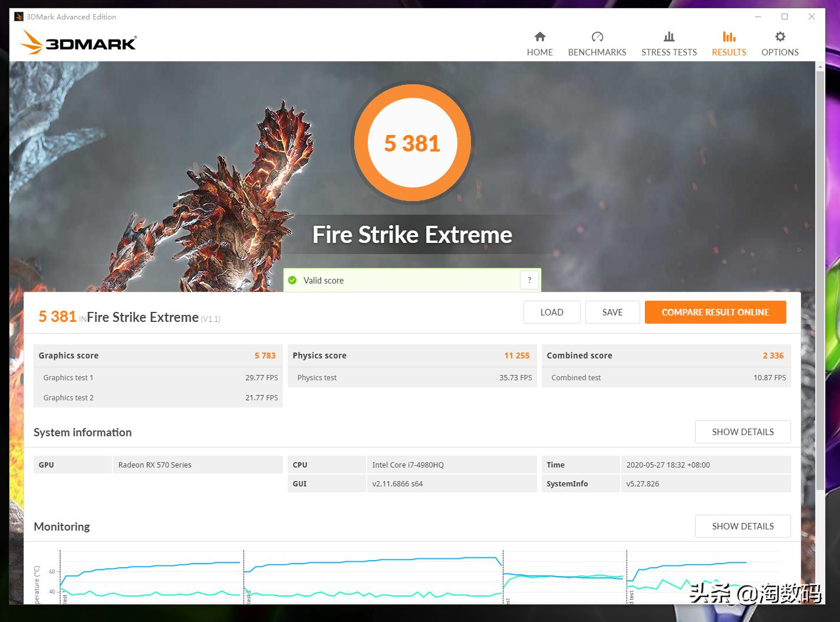Click the question mark help button
840x622 pixels.
529,281
